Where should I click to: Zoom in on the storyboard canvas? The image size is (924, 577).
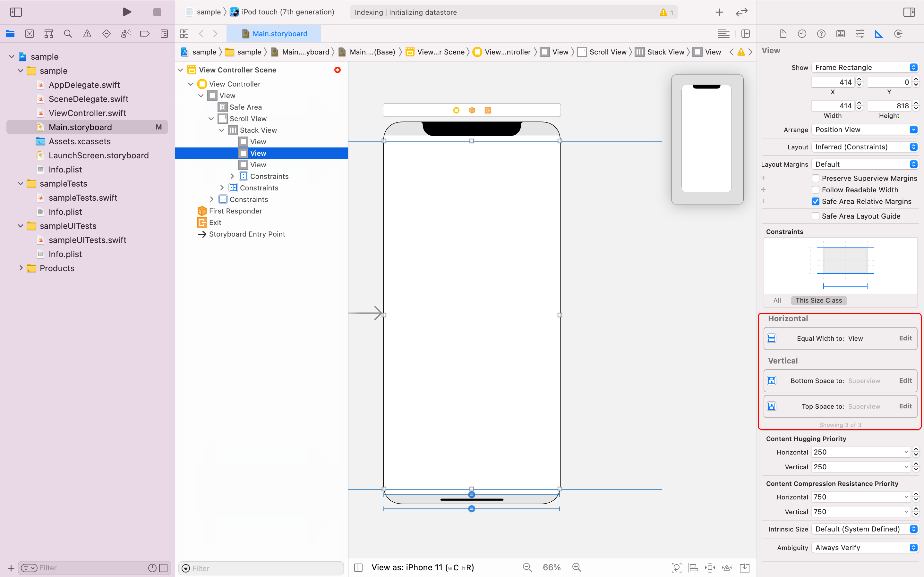(577, 567)
